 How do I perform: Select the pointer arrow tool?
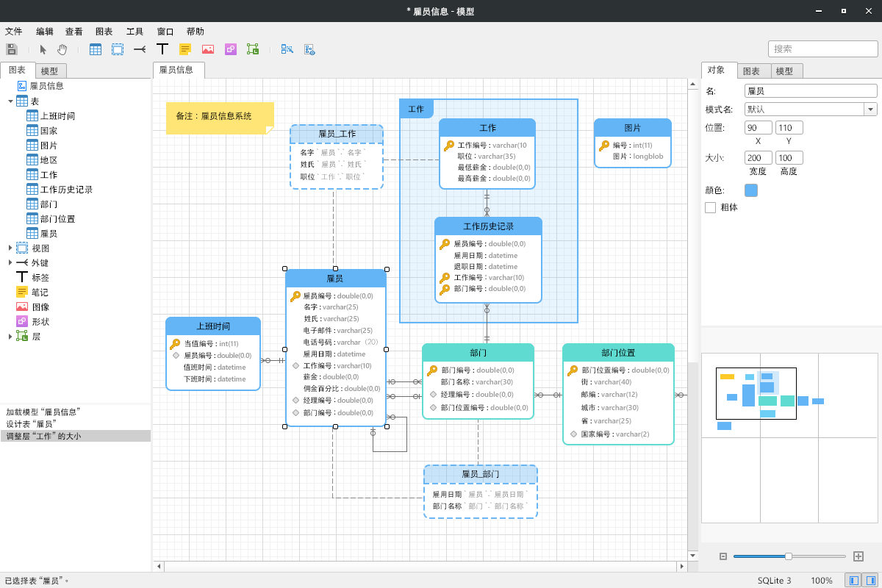(43, 49)
